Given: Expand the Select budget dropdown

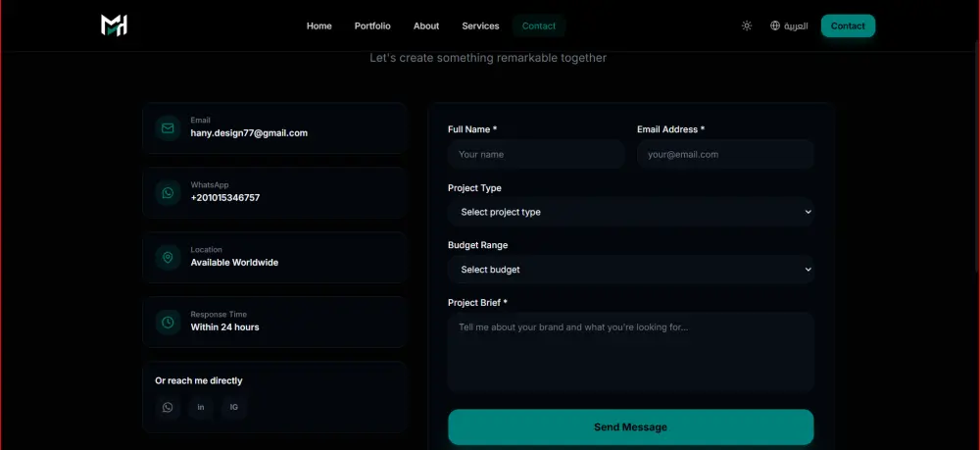Looking at the screenshot, I should coord(630,270).
